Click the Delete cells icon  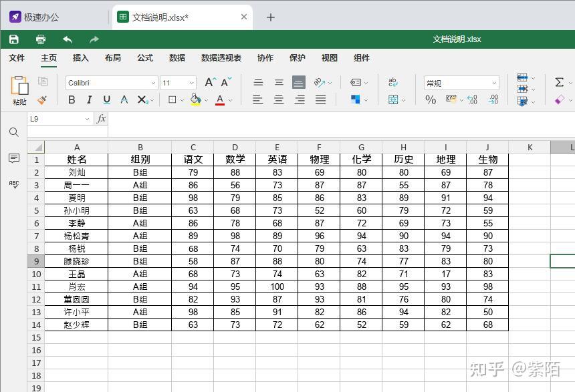pos(522,89)
